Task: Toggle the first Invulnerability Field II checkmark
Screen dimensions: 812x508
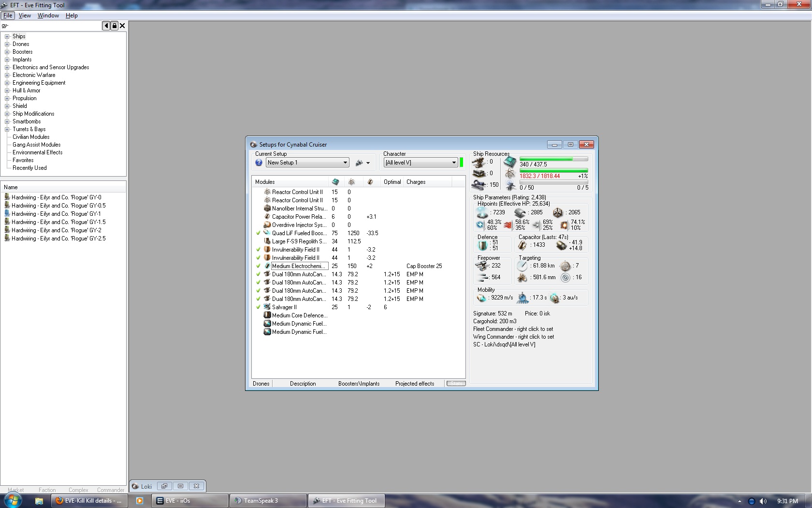Action: [258, 250]
